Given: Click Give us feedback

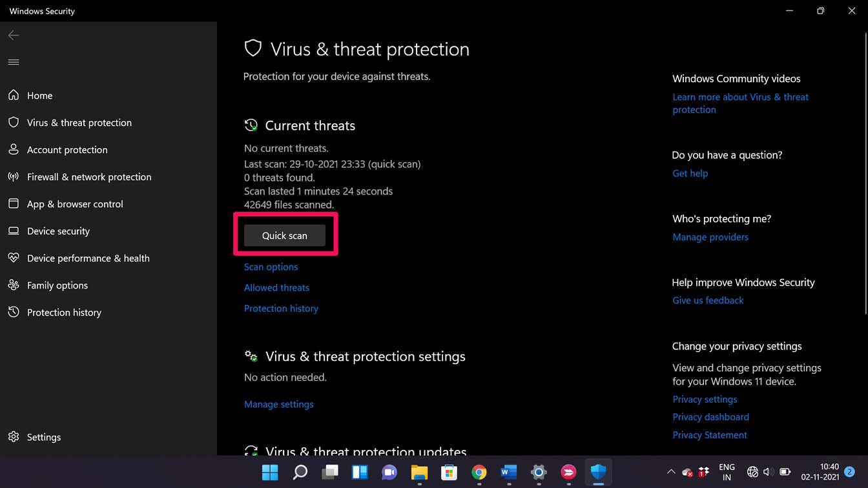Looking at the screenshot, I should tap(708, 300).
